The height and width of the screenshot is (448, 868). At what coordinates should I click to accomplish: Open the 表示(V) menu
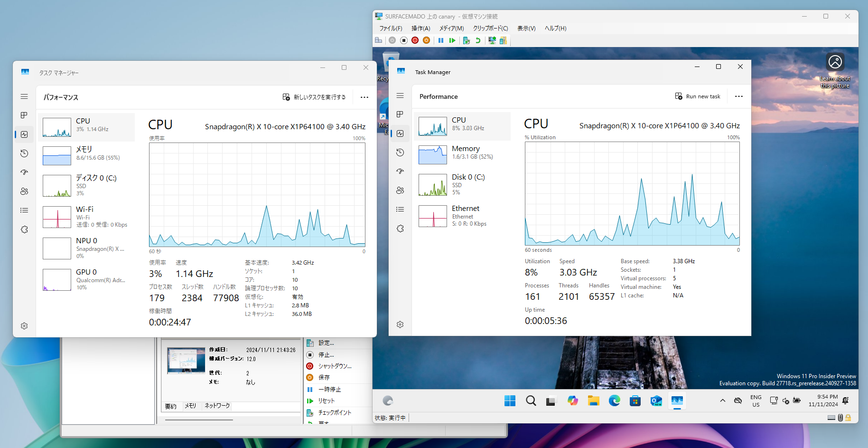526,29
